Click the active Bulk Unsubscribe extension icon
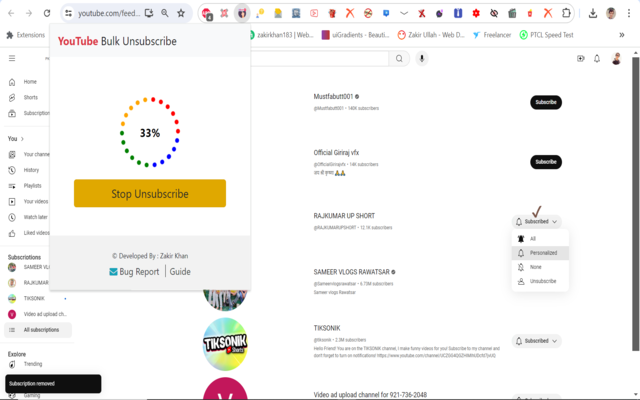Viewport: 640px width, 400px height. click(242, 13)
